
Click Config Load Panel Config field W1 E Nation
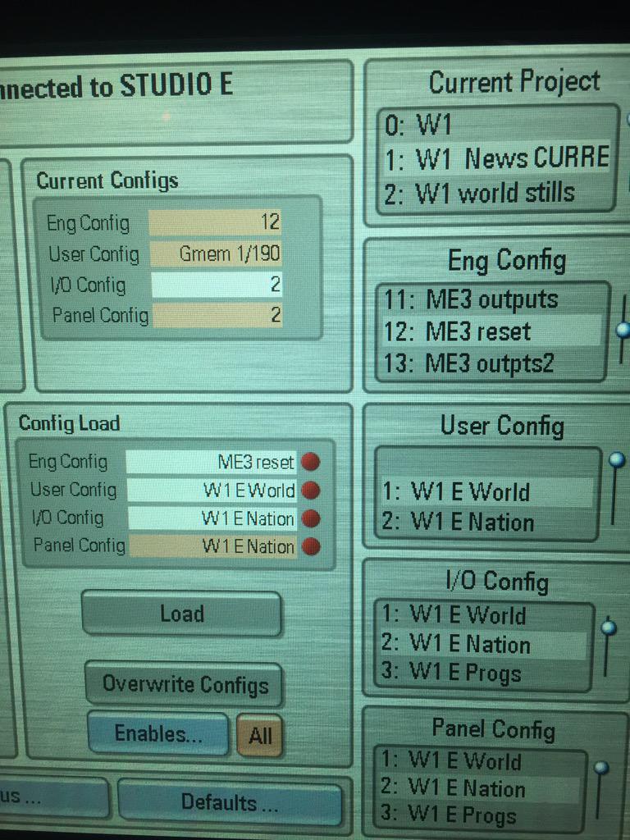(x=213, y=546)
